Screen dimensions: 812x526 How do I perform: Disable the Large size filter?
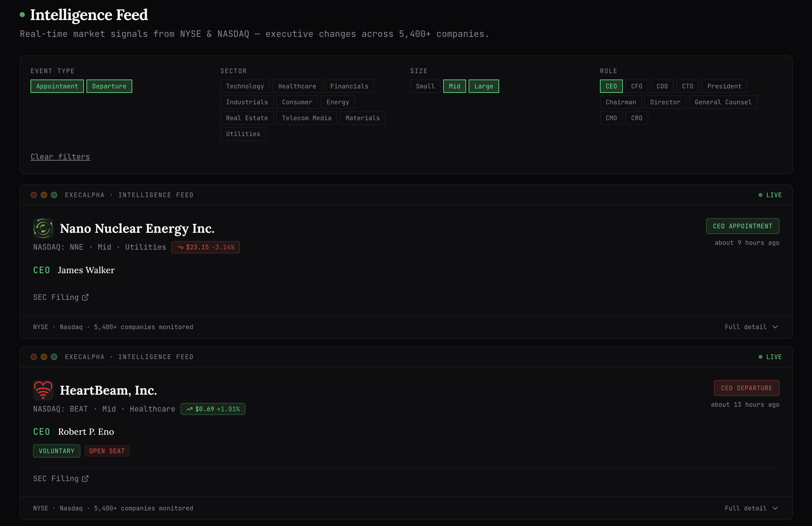(x=484, y=86)
